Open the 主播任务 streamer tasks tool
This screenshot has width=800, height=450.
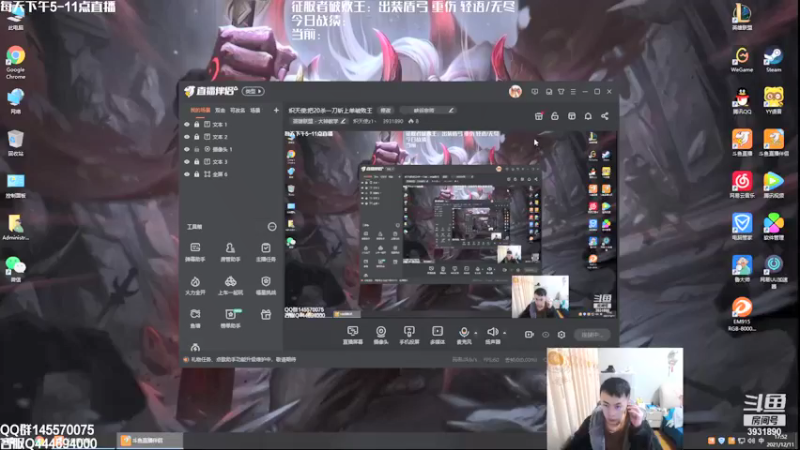265,252
